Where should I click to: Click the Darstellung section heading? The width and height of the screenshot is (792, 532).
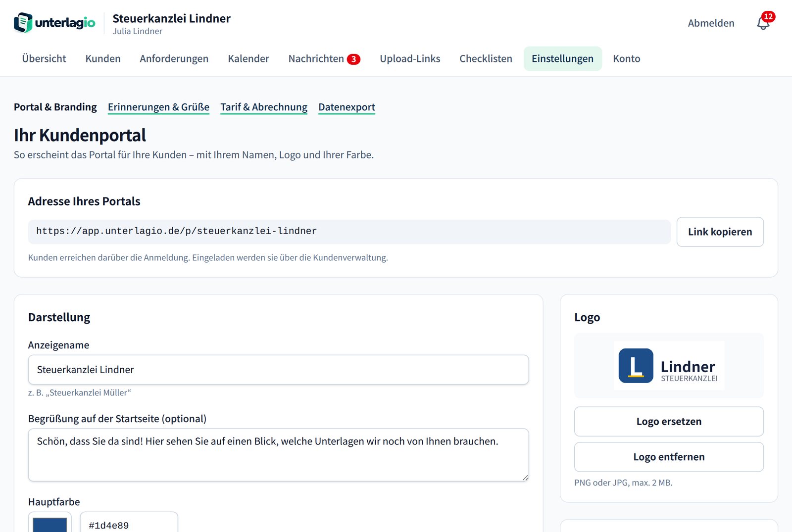click(x=59, y=317)
